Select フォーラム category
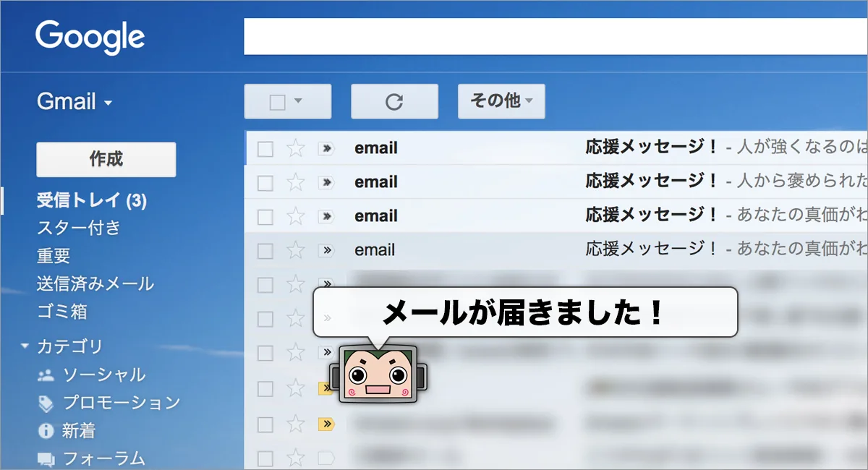The image size is (868, 470). click(x=104, y=458)
